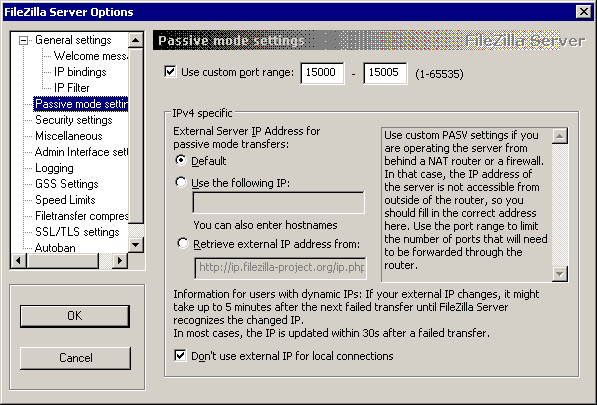
Task: Click the port range start field 15000
Action: 322,73
